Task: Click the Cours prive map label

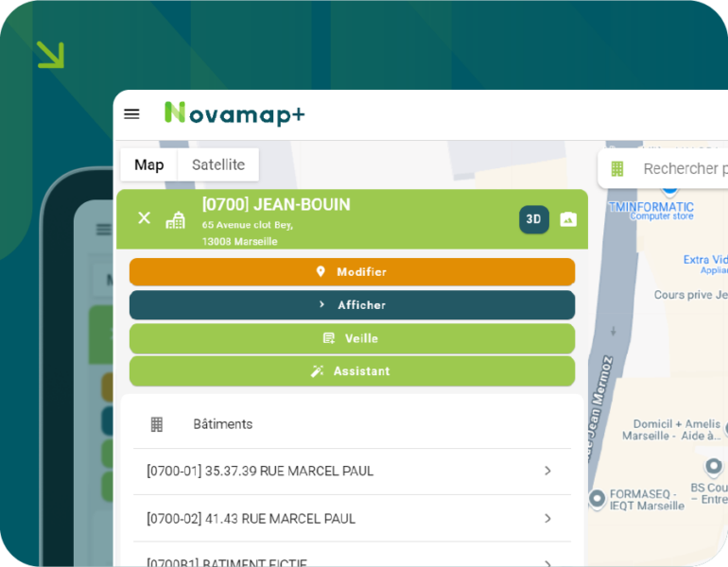Action: (x=691, y=295)
